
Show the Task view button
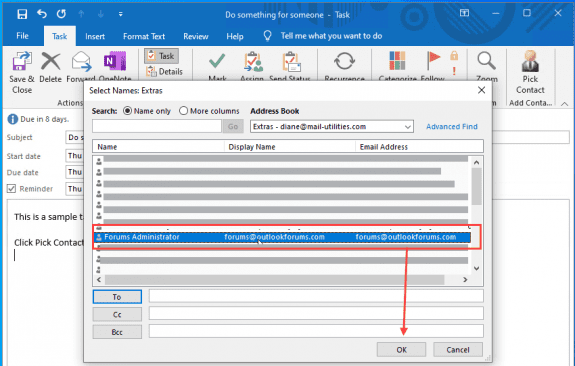click(x=161, y=56)
